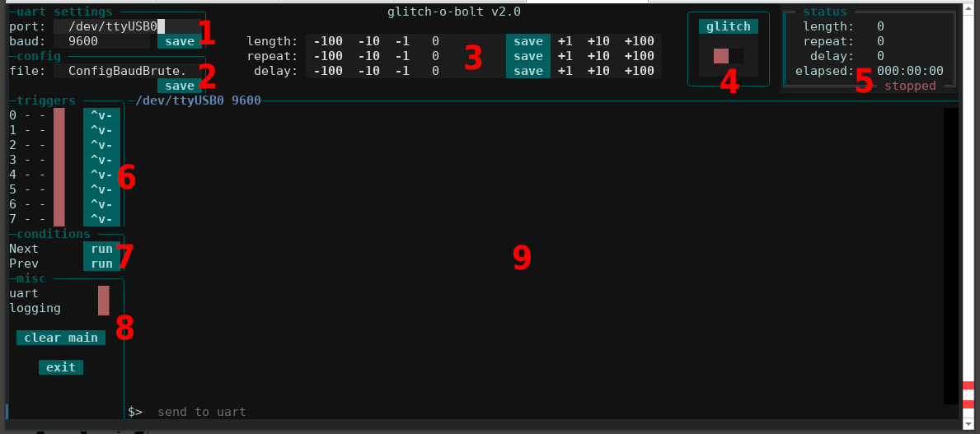Increase repeat by 100
Screen dimensions: 980x434
tap(639, 56)
